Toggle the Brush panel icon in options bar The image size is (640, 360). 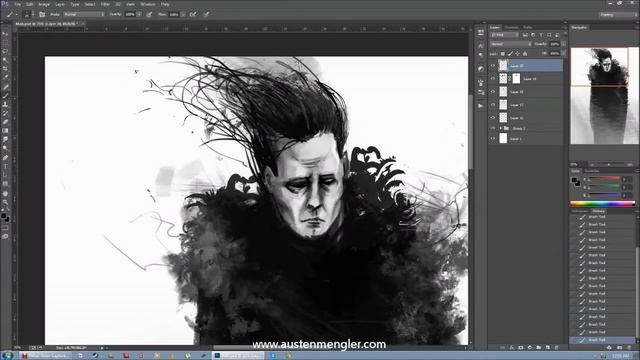point(42,14)
